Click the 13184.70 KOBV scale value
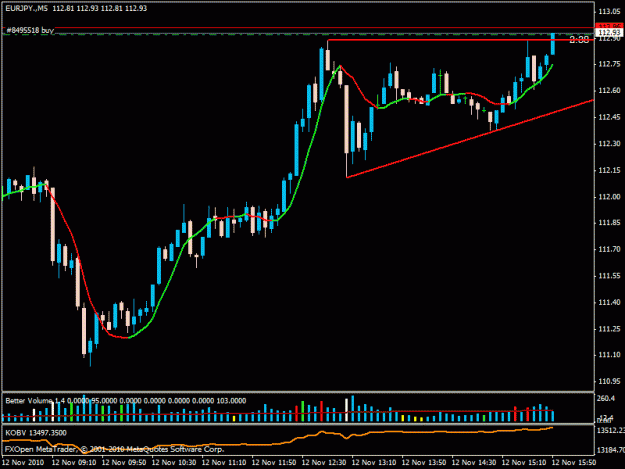 point(610,450)
